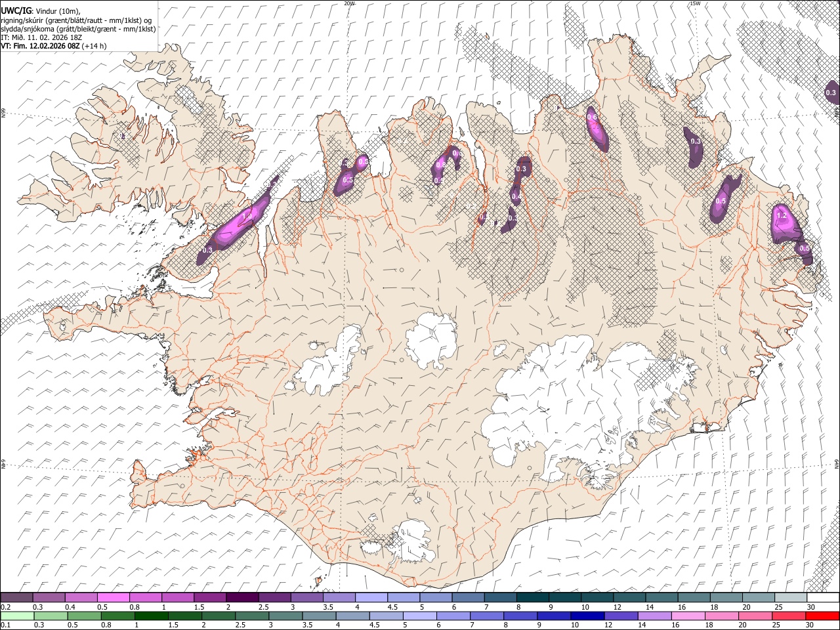Pick the lower-row 20 rose pink swatch

pos(755,616)
